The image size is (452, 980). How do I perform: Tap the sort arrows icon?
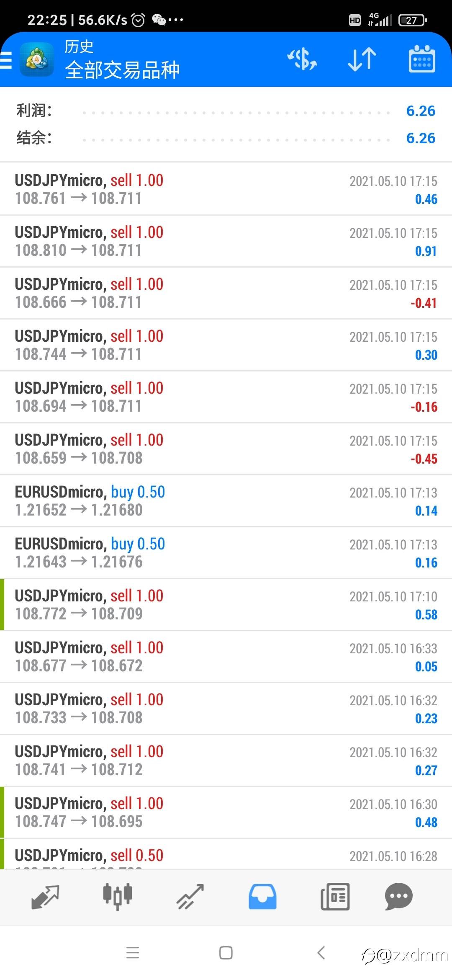[x=362, y=59]
